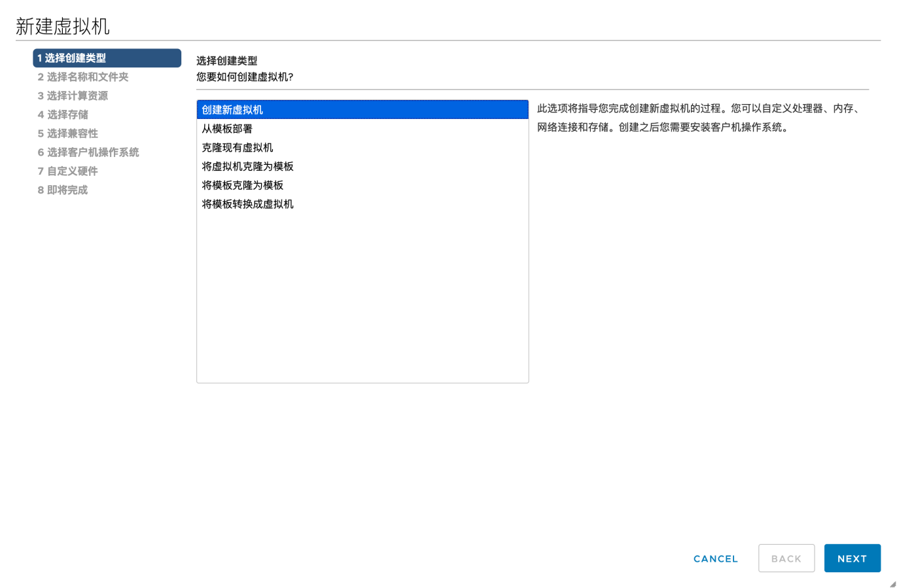Click the disabled BACK button

click(786, 559)
